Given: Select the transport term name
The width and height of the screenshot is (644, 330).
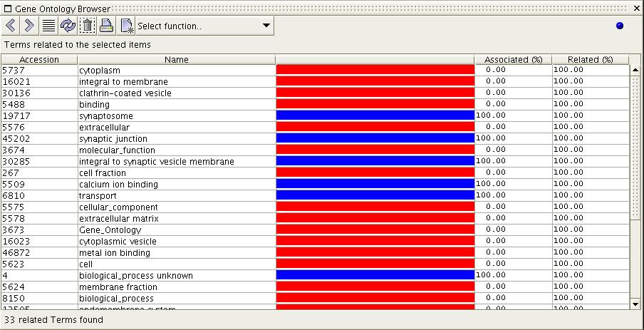Looking at the screenshot, I should tap(98, 195).
